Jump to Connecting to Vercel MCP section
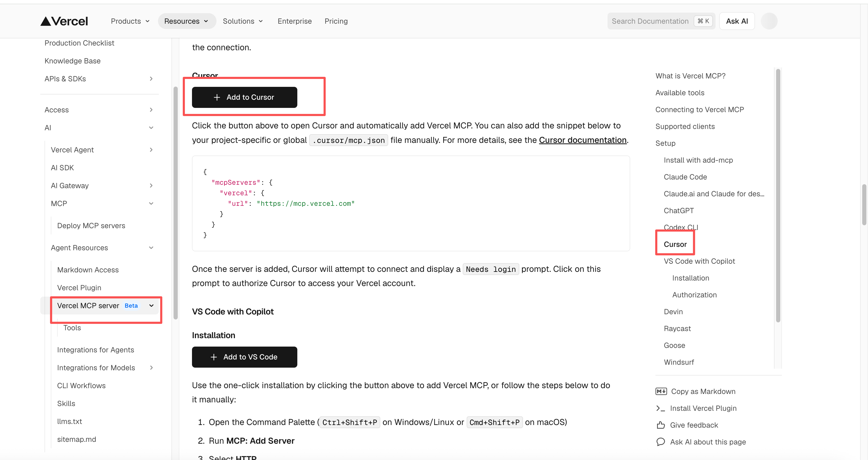The width and height of the screenshot is (868, 460). tap(699, 109)
